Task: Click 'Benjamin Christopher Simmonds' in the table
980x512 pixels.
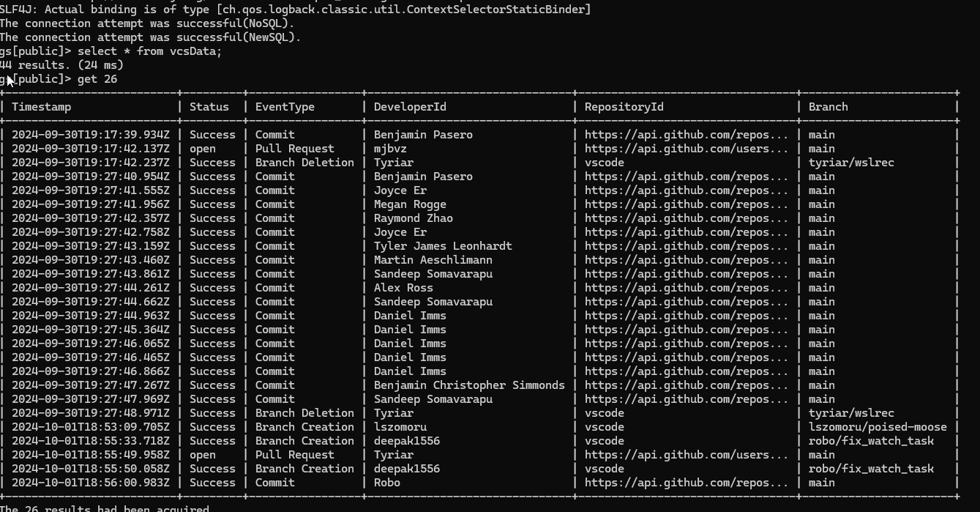Action: coord(469,385)
